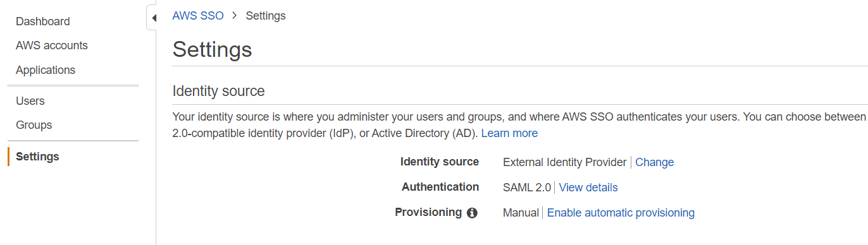The width and height of the screenshot is (868, 245).
Task: Select Users in the navigation
Action: [30, 101]
